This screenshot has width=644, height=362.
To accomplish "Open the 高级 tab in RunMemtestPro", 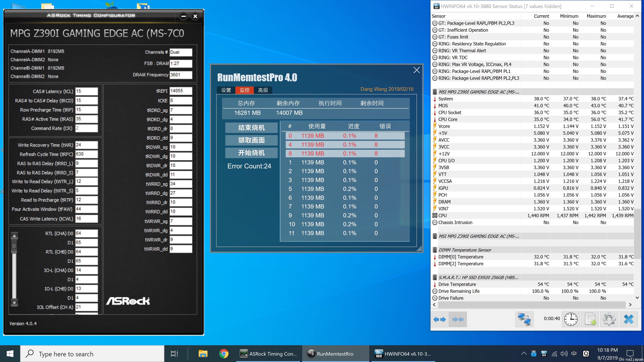I will pos(263,90).
